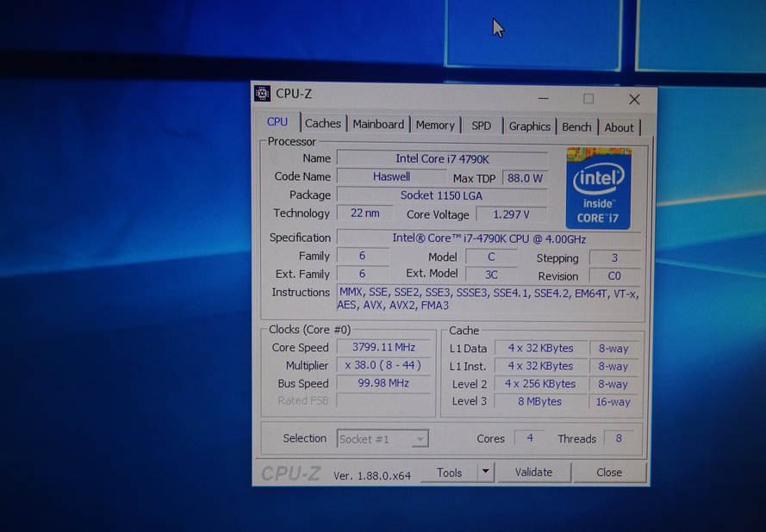Click the Specification field i7-4790K CPU @ 4.00GHz

(x=489, y=238)
